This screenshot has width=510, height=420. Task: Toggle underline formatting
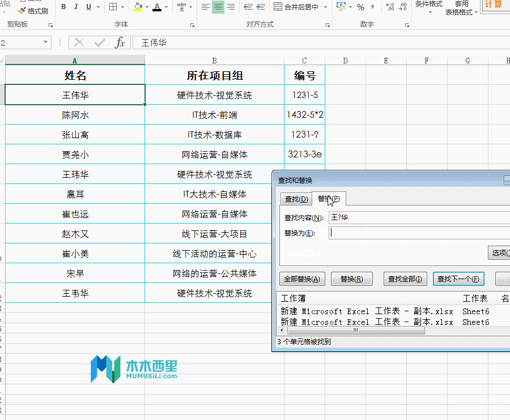(89, 7)
